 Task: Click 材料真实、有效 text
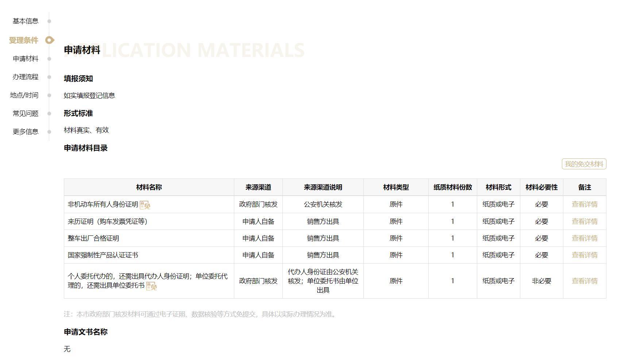86,130
